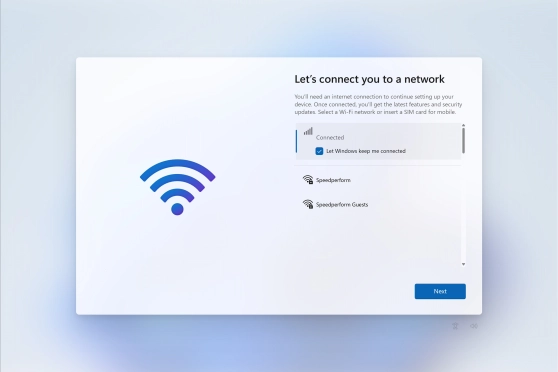The image size is (558, 372).
Task: Click the network list scroll up arrow
Action: pyautogui.click(x=463, y=125)
